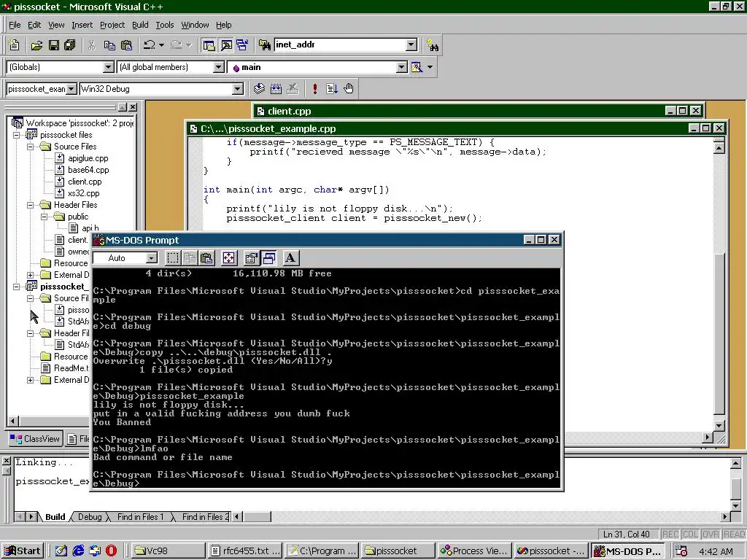Switch to the Build output tab
The image size is (747, 560).
pyautogui.click(x=55, y=517)
